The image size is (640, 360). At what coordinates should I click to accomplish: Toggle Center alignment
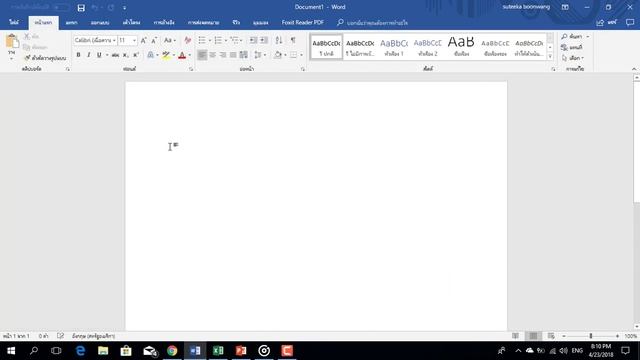click(213, 55)
